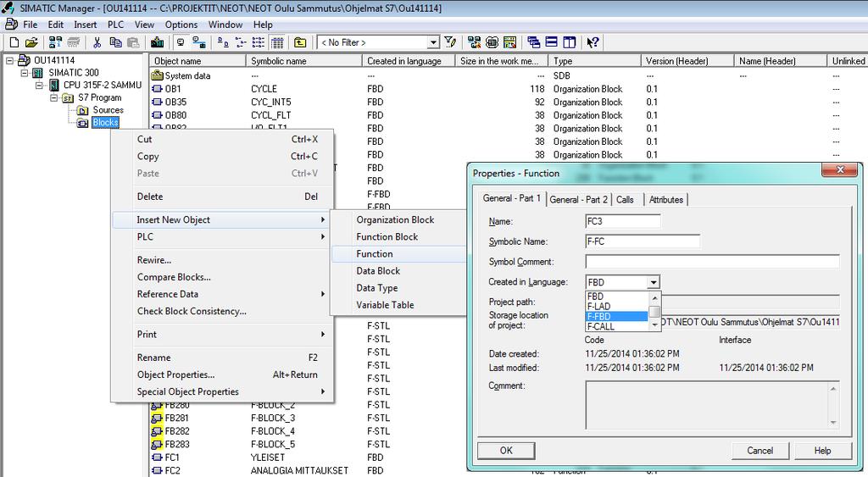Open the File menu
The width and height of the screenshot is (868, 477).
30,25
